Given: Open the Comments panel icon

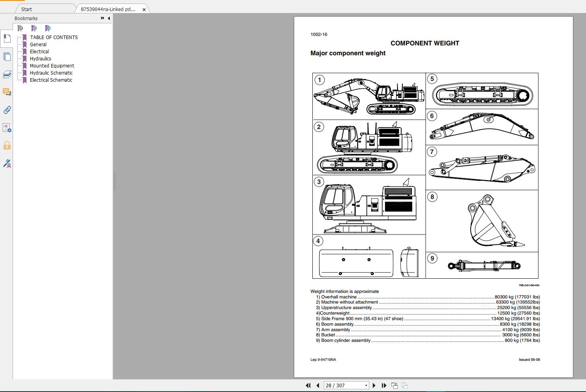Looking at the screenshot, I should pyautogui.click(x=7, y=92).
